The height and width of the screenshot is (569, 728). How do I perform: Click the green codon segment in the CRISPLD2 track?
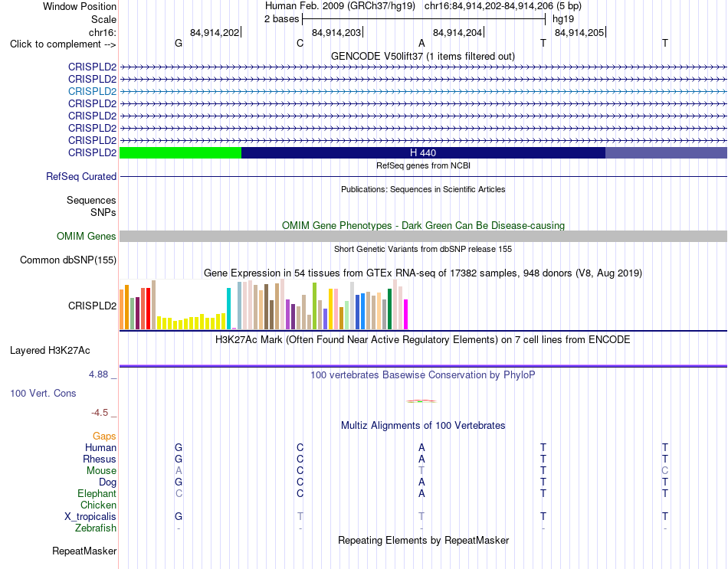180,152
